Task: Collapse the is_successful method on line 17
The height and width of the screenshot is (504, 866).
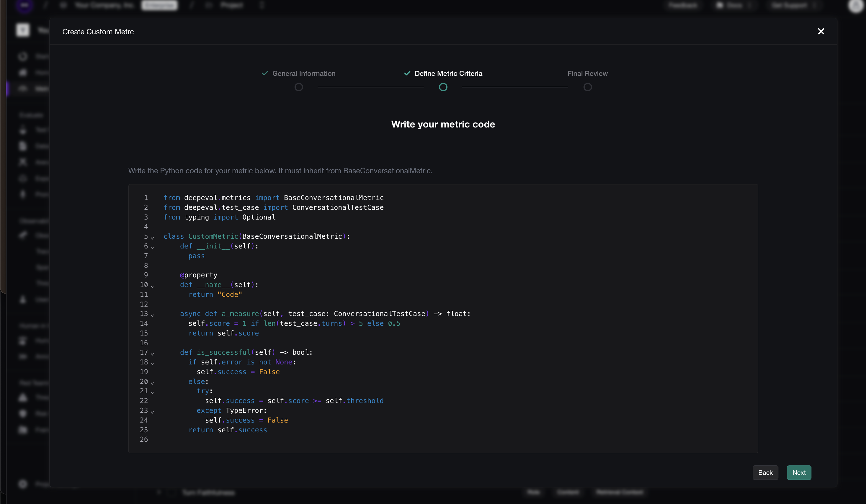Action: [x=152, y=354]
